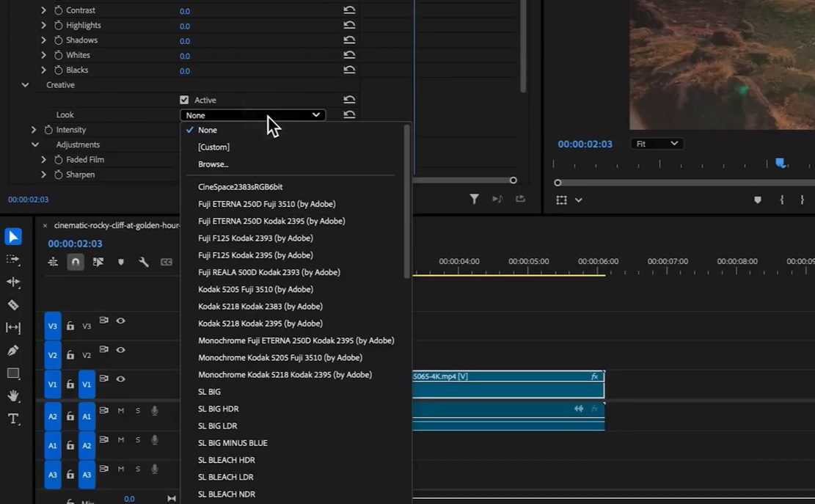815x504 pixels.
Task: Open the Fit zoom dropdown
Action: (x=657, y=143)
